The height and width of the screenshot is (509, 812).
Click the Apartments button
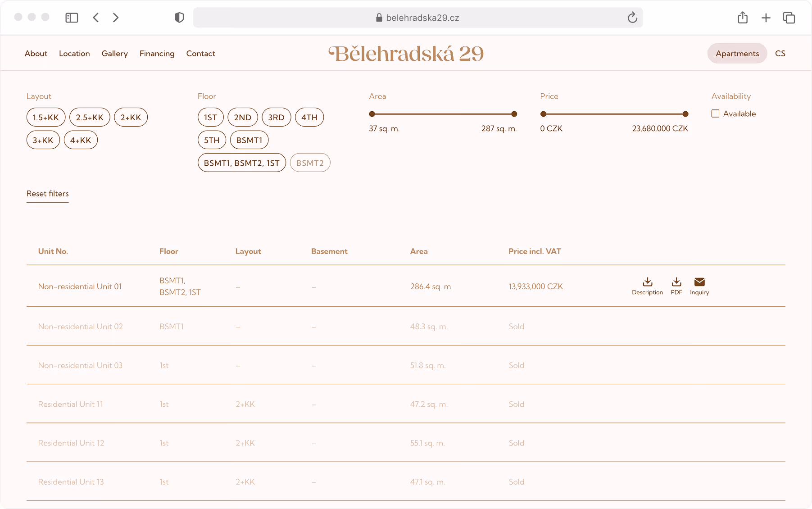pos(737,53)
